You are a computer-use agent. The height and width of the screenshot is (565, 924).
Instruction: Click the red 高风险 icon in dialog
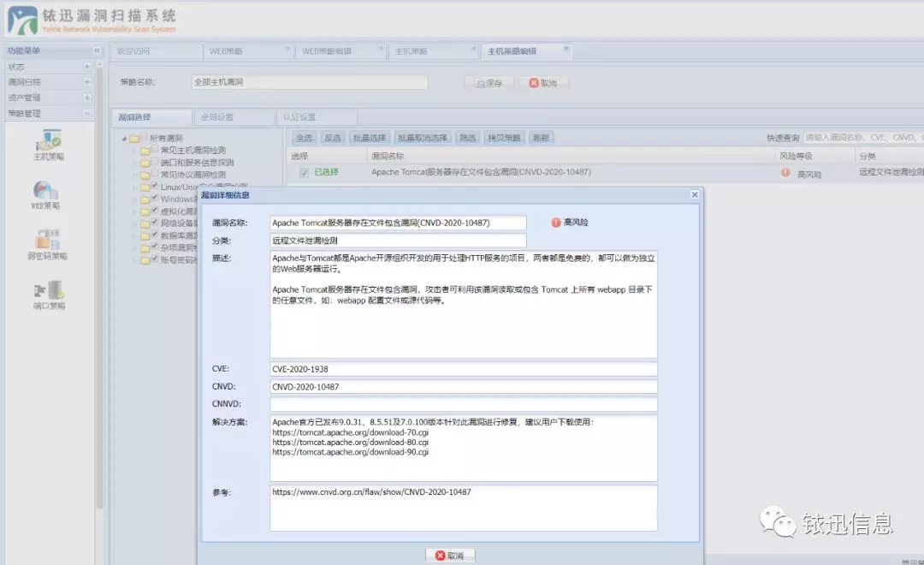556,223
